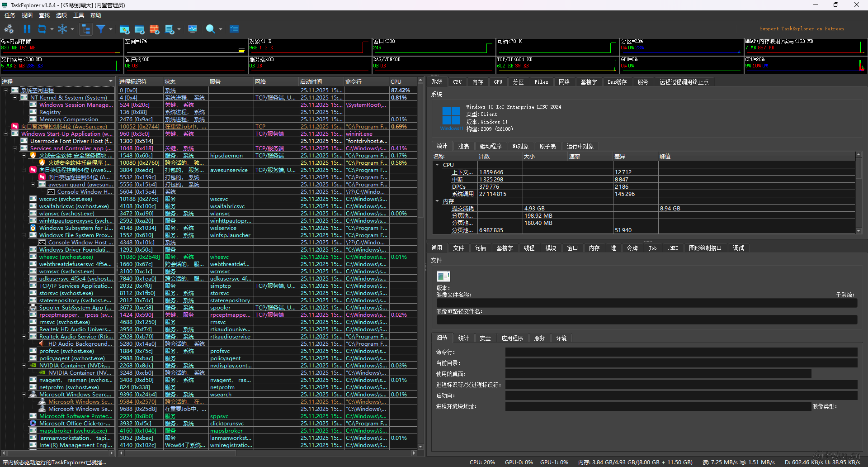Select the Registry process row
This screenshot has width=868, height=467.
[x=50, y=112]
